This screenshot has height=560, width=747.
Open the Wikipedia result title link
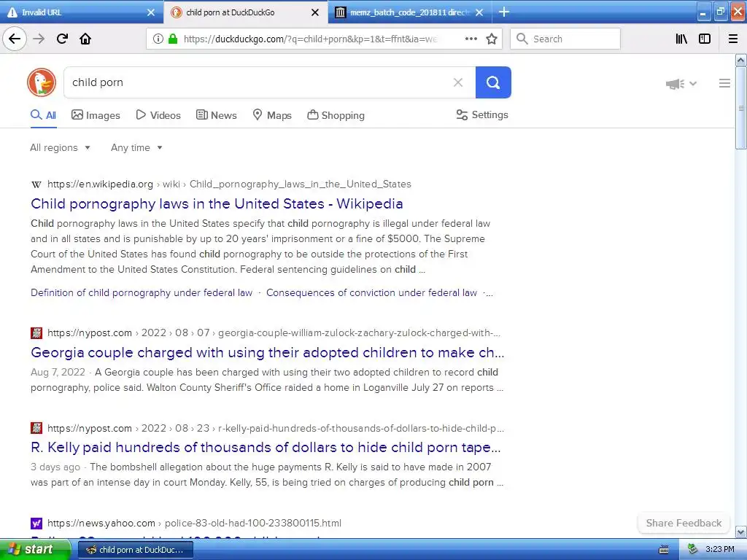(x=217, y=204)
